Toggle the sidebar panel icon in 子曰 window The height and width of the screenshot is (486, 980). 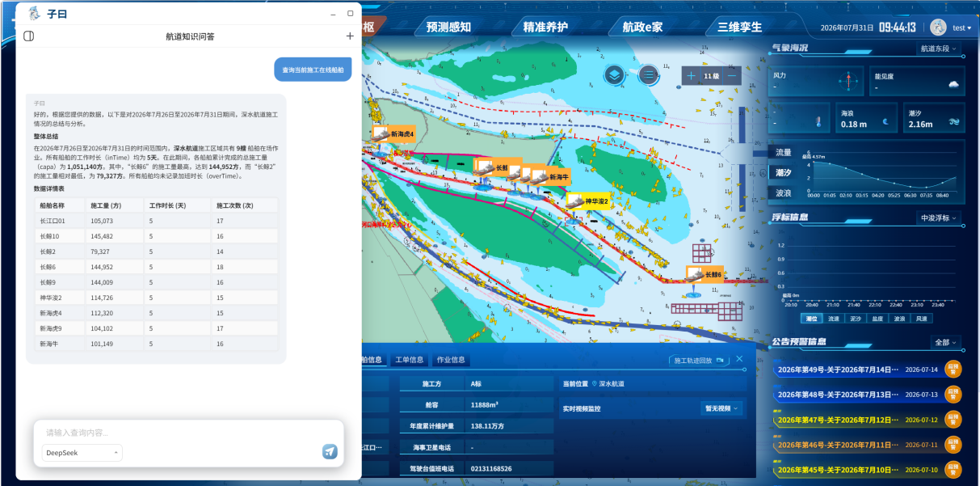(29, 36)
